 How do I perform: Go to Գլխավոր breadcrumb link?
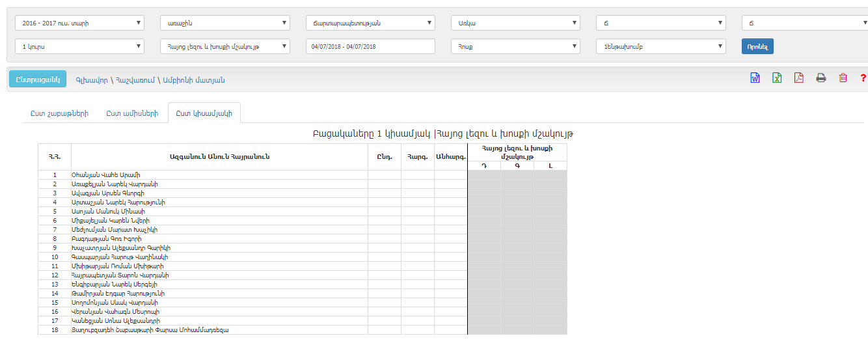tap(90, 80)
